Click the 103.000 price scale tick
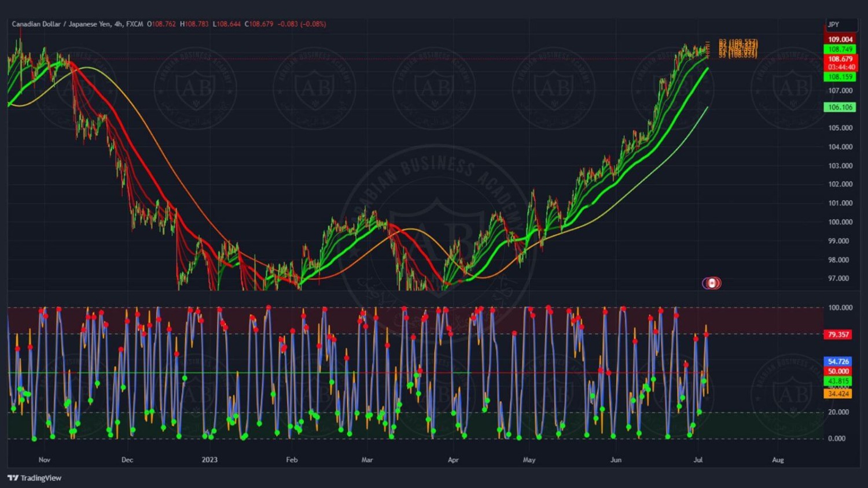Screen dimensions: 868x488 (840, 166)
